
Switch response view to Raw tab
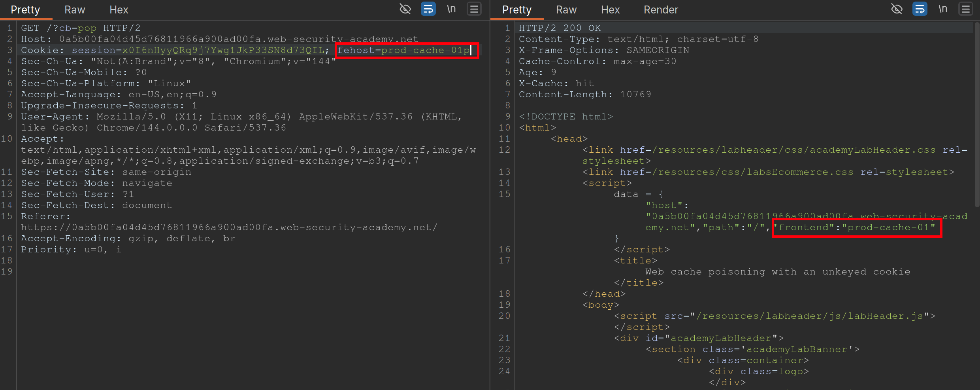pyautogui.click(x=566, y=10)
